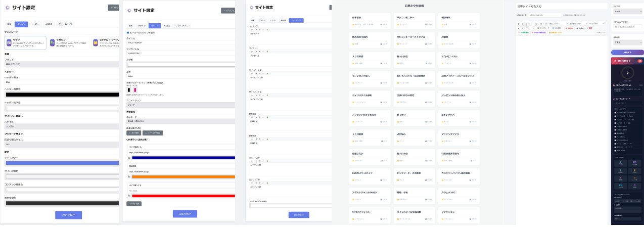Screen dimensions: 644x228
Task: Click the red CTA button color bar
Action: (183, 196)
